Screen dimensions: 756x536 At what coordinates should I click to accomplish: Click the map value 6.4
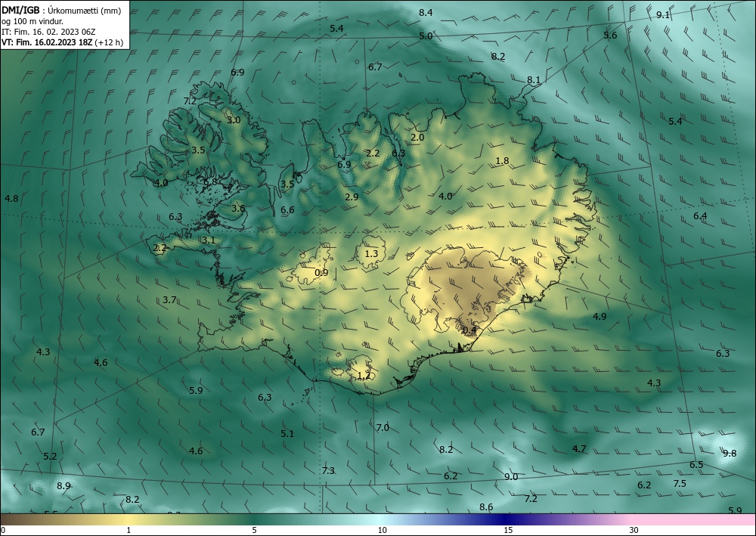click(x=700, y=216)
